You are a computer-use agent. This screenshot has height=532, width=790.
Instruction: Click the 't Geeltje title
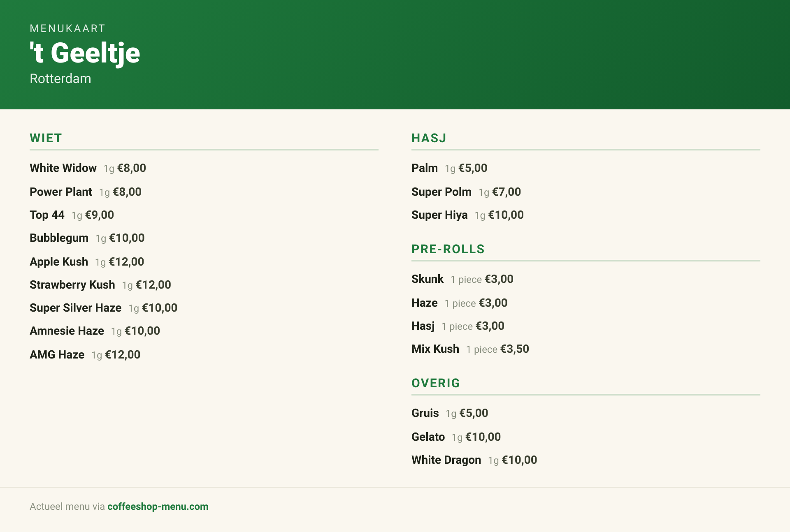pyautogui.click(x=85, y=53)
